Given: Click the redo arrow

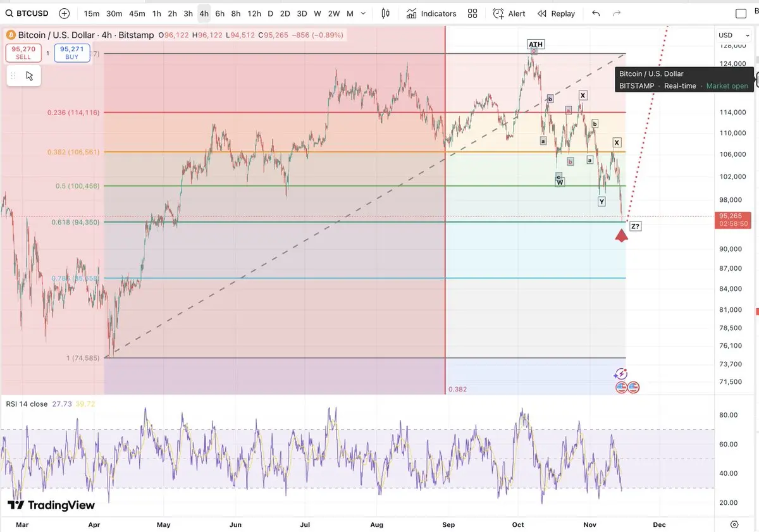Looking at the screenshot, I should pyautogui.click(x=617, y=13).
